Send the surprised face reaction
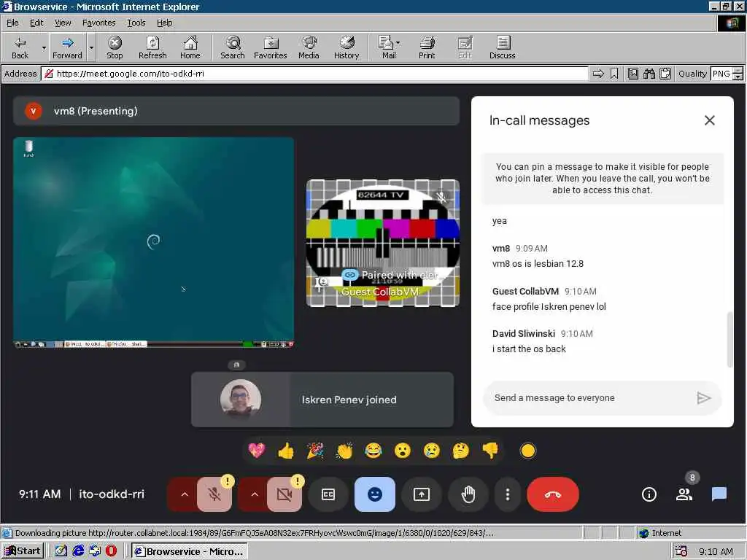This screenshot has height=560, width=747. [x=403, y=451]
